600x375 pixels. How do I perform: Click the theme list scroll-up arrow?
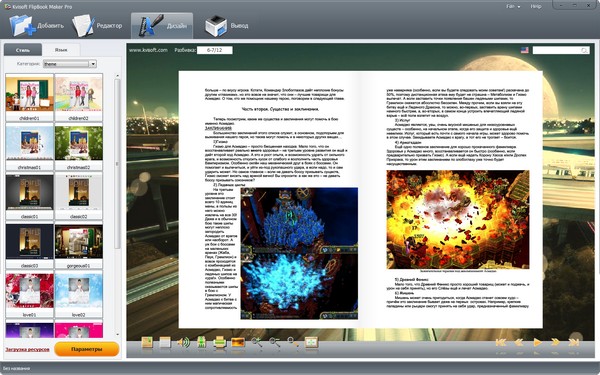117,76
